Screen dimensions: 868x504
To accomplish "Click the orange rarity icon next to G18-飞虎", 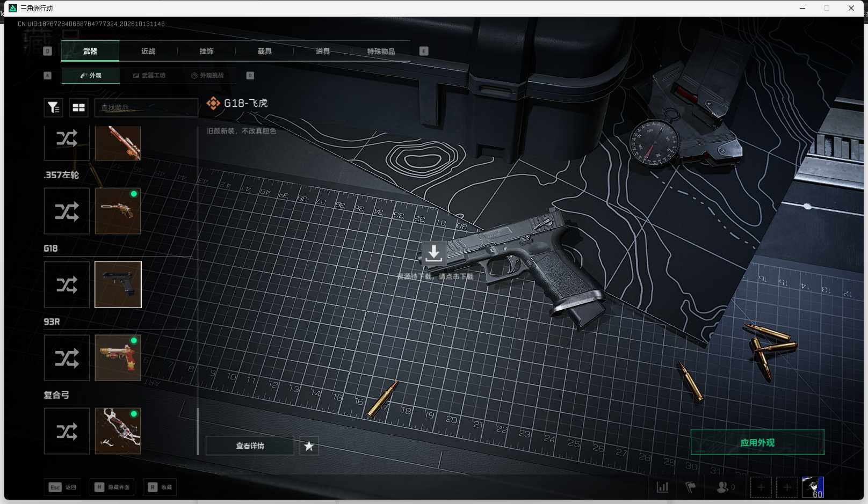I will (x=213, y=103).
